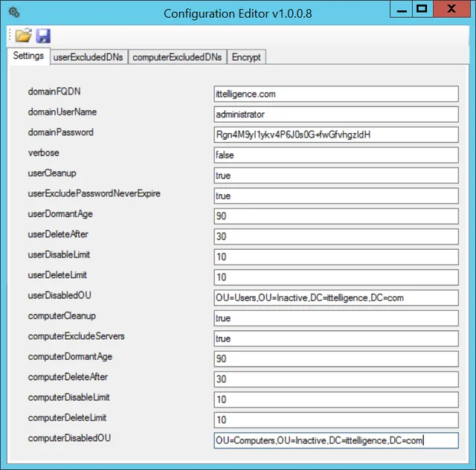Click the verbose field showing false

336,155
